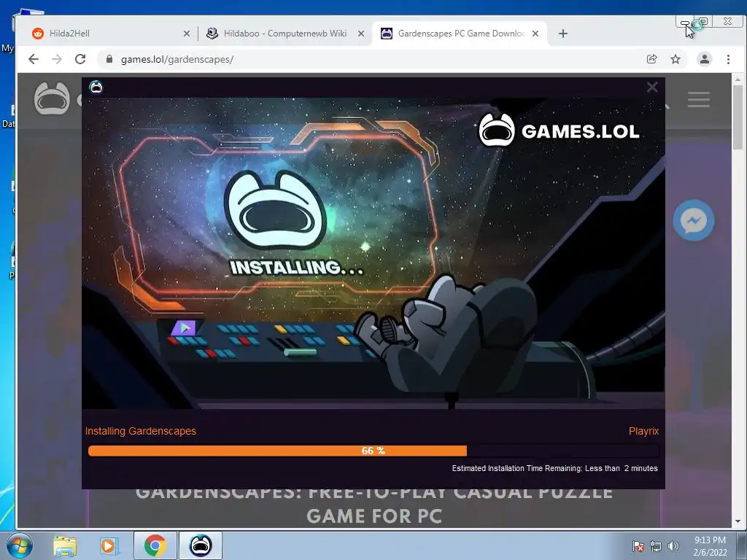Close the Hilda2Hell tab
Viewport: 747px width, 560px height.
point(187,34)
